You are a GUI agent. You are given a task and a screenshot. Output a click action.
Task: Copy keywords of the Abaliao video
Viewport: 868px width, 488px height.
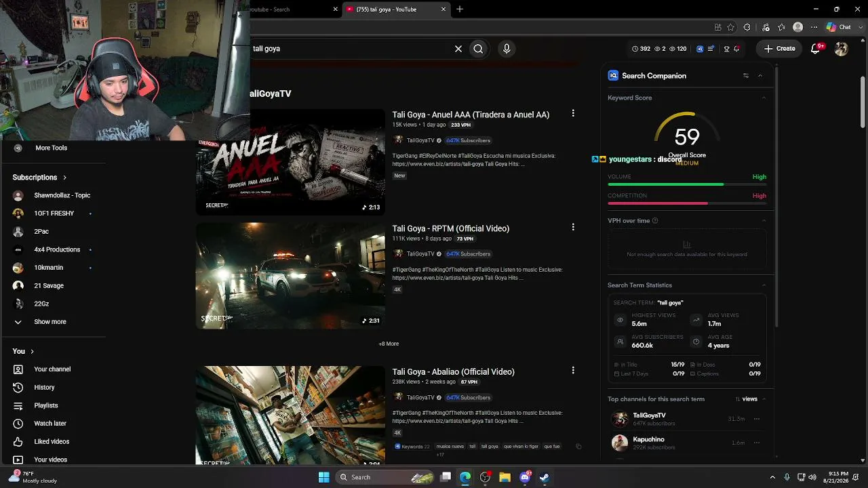coord(578,447)
